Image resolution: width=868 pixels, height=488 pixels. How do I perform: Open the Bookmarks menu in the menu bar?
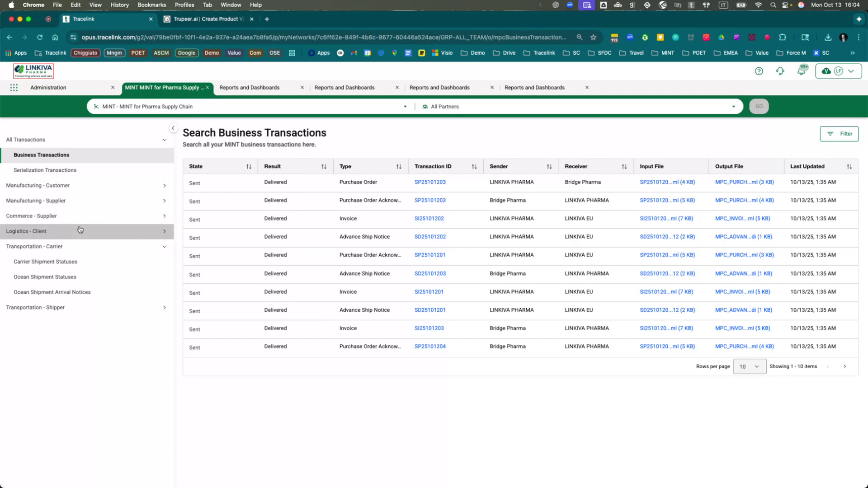pos(151,5)
